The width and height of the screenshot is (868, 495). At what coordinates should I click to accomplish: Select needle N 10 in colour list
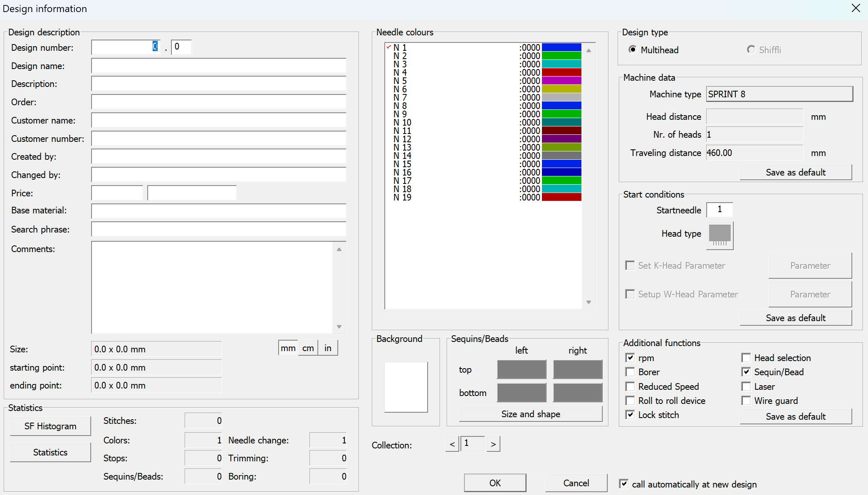402,122
